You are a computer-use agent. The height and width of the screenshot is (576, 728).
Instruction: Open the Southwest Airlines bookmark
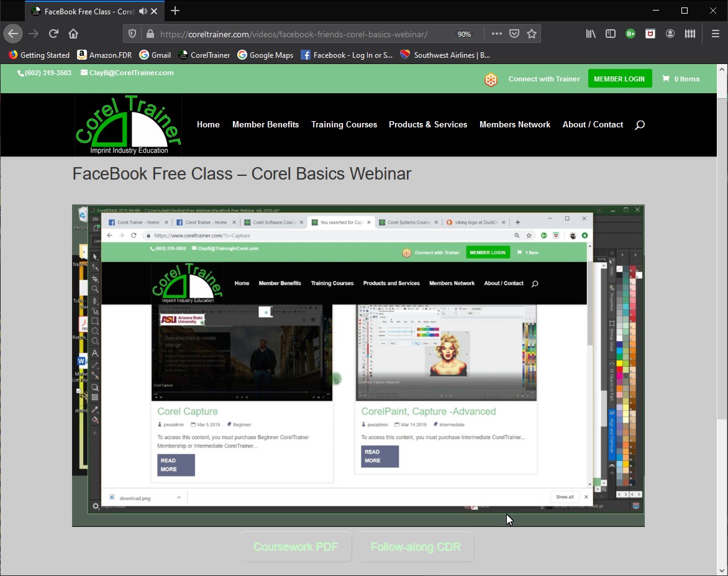tap(445, 55)
